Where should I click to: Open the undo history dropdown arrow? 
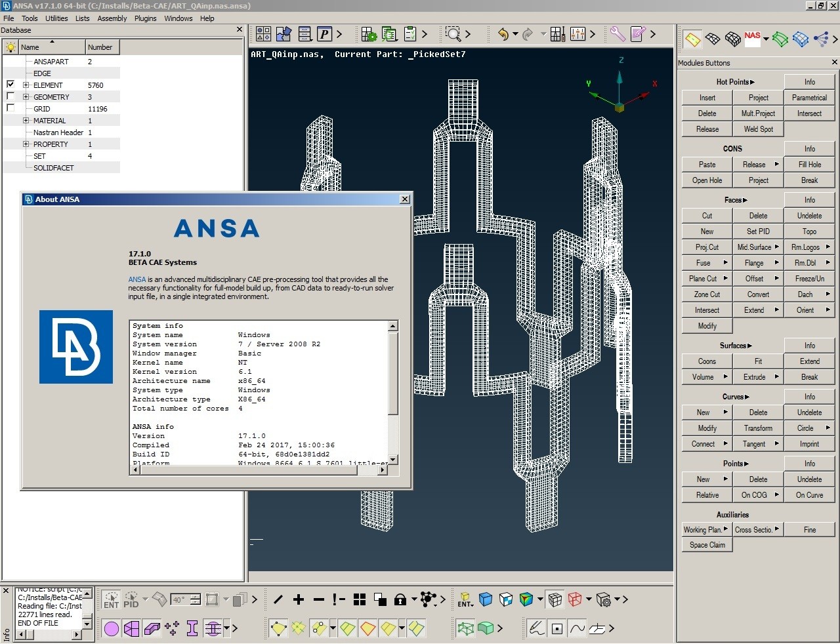coord(515,34)
